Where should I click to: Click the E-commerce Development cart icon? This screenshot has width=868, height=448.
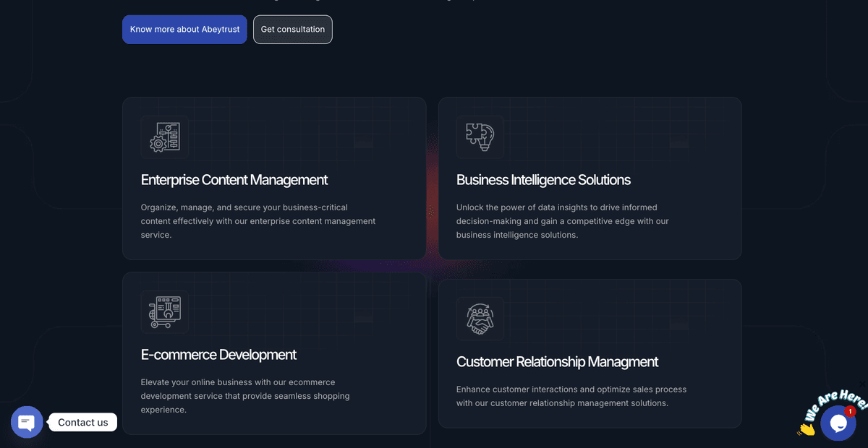pos(165,312)
